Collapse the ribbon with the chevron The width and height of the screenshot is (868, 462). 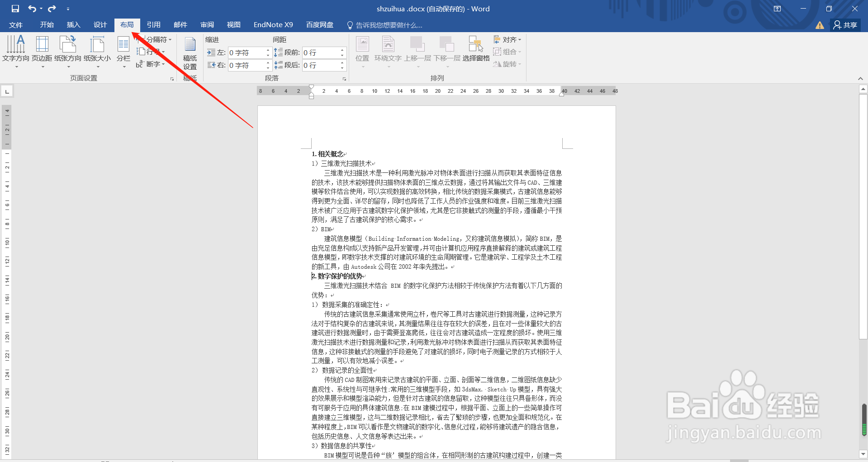pos(860,78)
